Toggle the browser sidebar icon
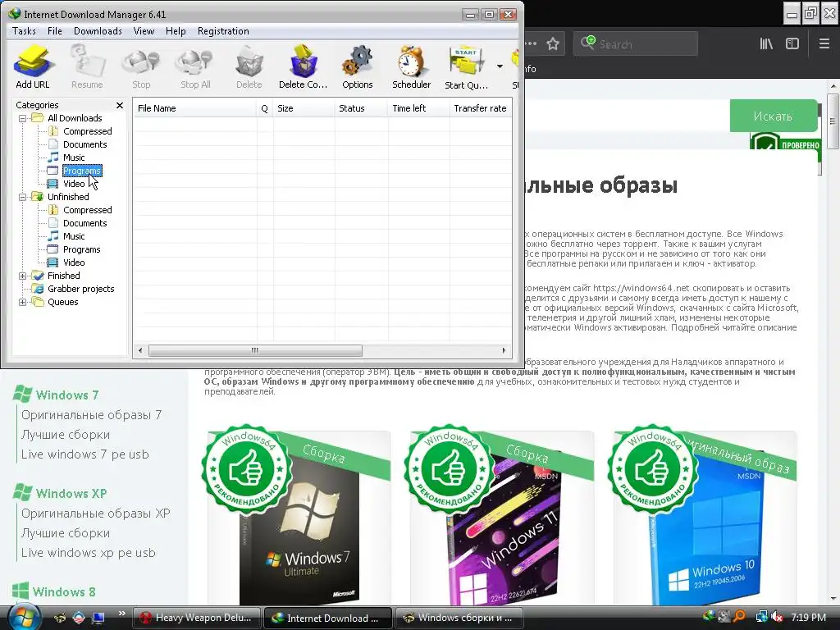The image size is (840, 630). [x=792, y=44]
